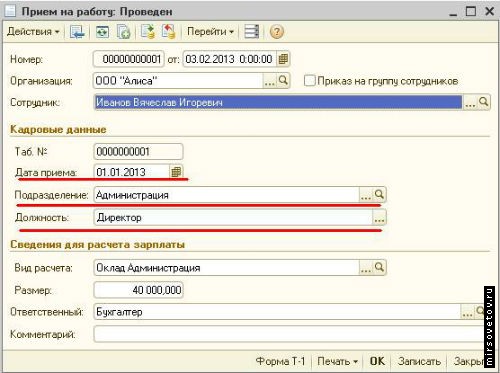Click the document date field 03.02.2013
Screen dimensions: 500x373
click(x=229, y=59)
